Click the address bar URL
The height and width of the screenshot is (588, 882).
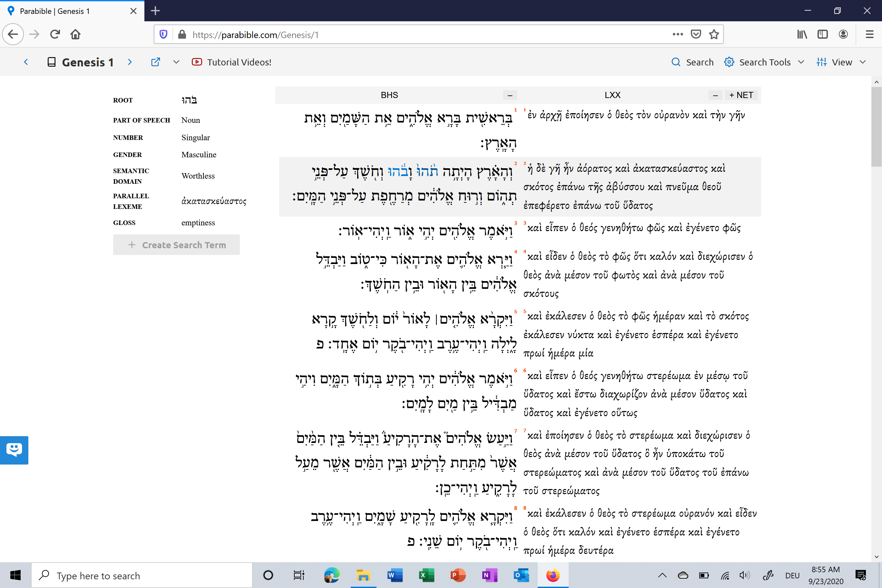[x=255, y=35]
